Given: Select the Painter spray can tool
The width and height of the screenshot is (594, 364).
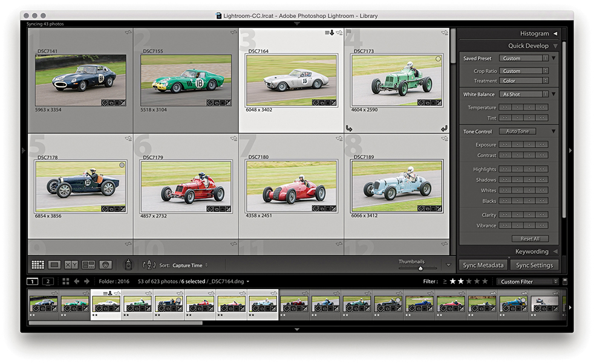Looking at the screenshot, I should pyautogui.click(x=128, y=265).
